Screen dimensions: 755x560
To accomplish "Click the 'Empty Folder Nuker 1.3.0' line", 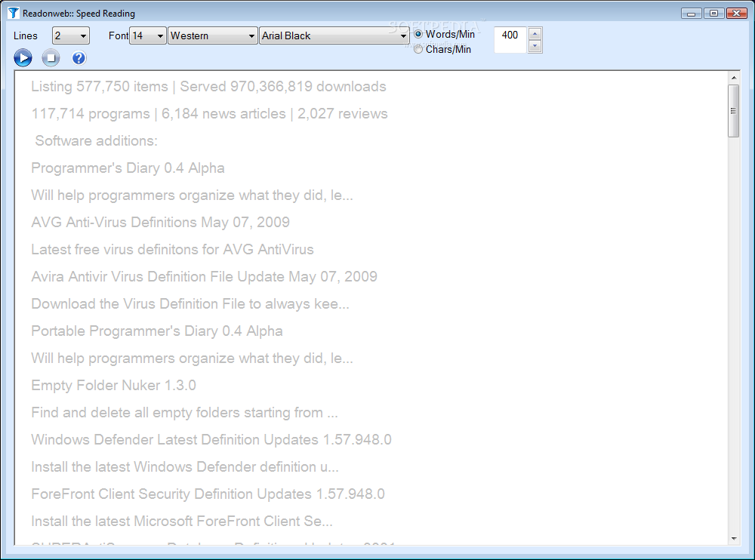I will click(x=114, y=385).
